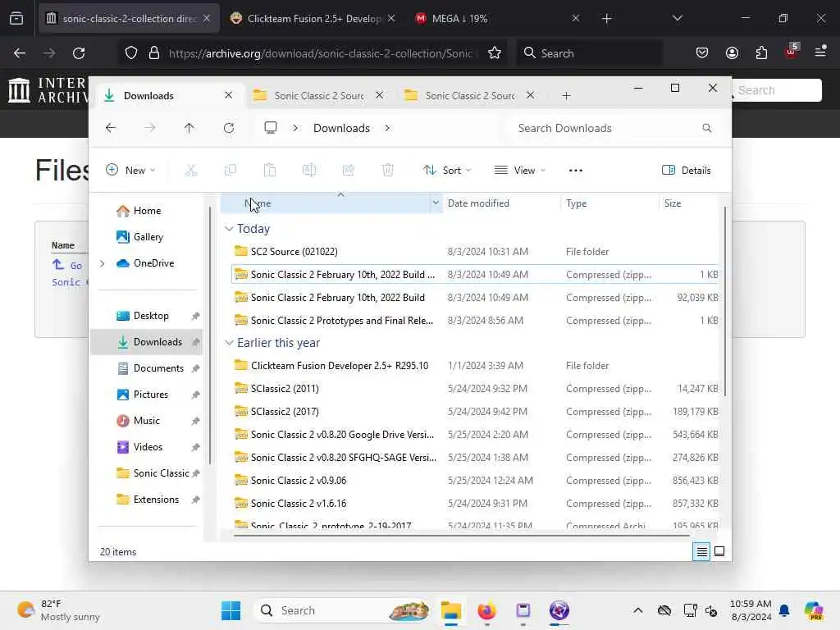
Task: Collapse the Earlier this year group
Action: click(x=229, y=343)
